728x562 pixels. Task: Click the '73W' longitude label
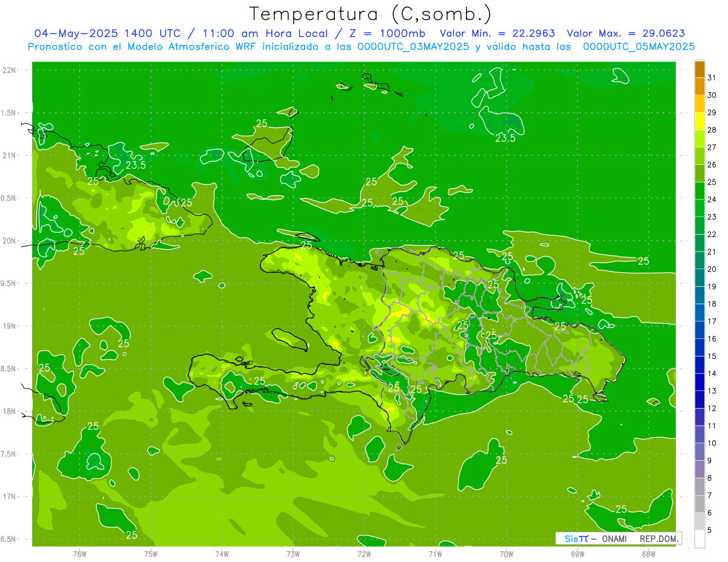(x=293, y=554)
